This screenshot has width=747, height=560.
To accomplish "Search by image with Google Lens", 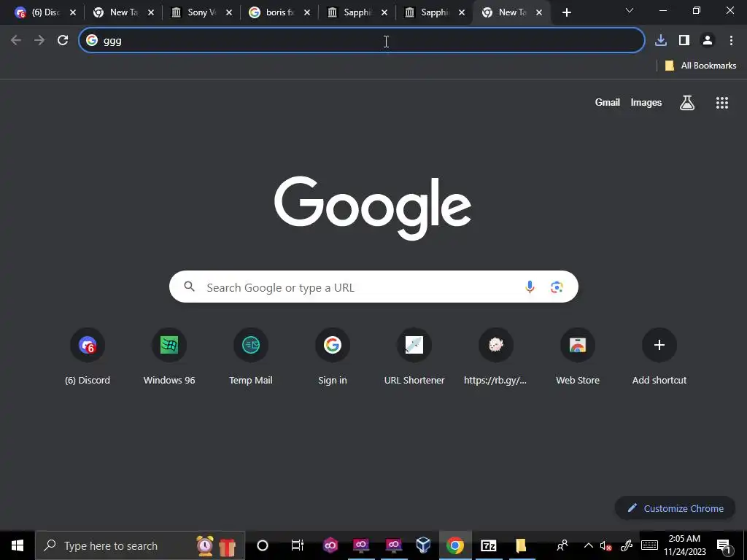I will coord(557,287).
